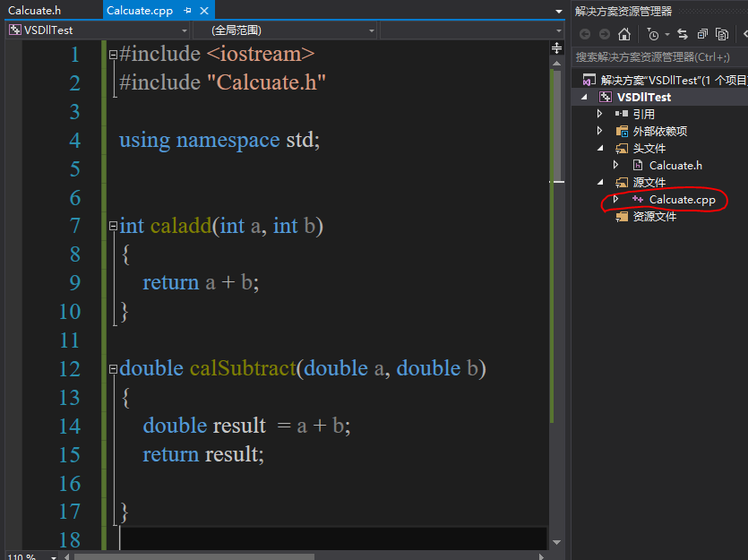748x560 pixels.
Task: Click the Calcuate.h header file icon
Action: click(x=638, y=166)
